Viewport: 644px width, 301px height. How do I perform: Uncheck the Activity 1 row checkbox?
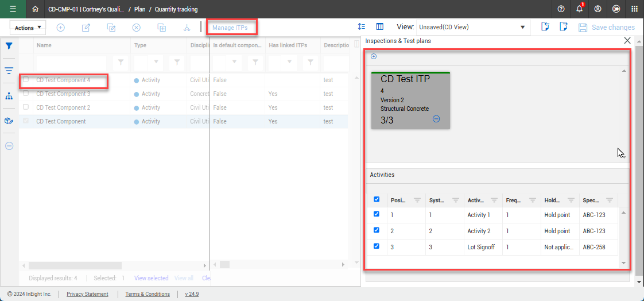point(377,214)
